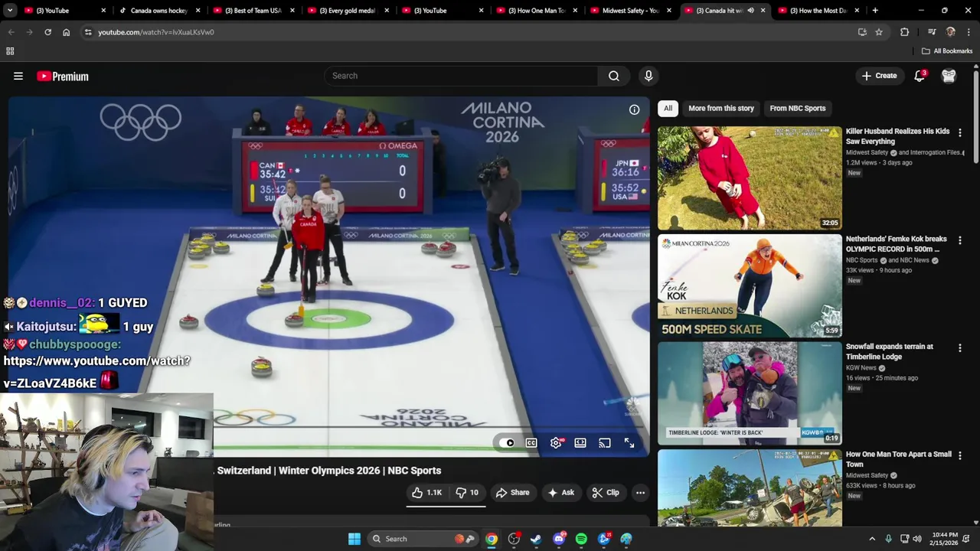
Task: Like the video with 1.1K likes
Action: 426,492
